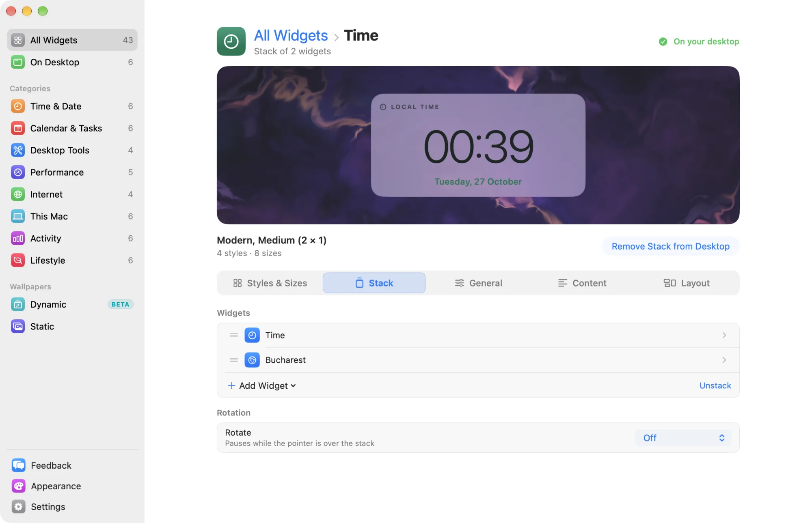The height and width of the screenshot is (523, 812).
Task: Open the Calendar & Tasks category
Action: click(x=72, y=128)
